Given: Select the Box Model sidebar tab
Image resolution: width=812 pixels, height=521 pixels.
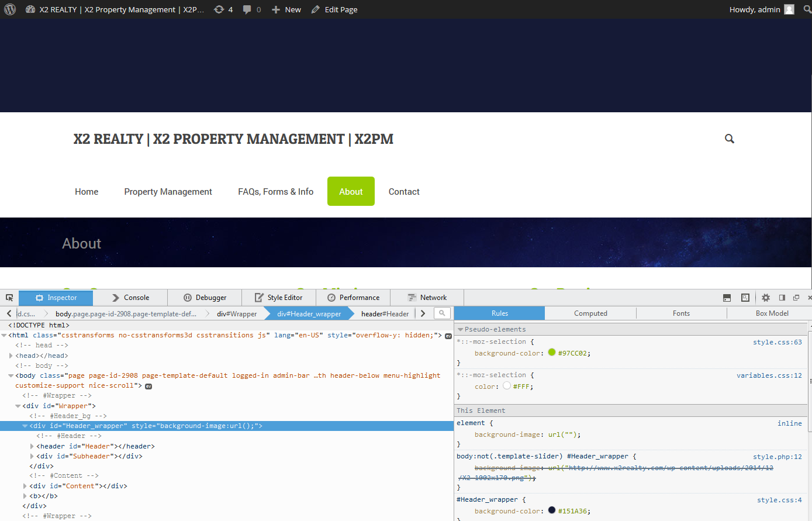Looking at the screenshot, I should tap(772, 313).
